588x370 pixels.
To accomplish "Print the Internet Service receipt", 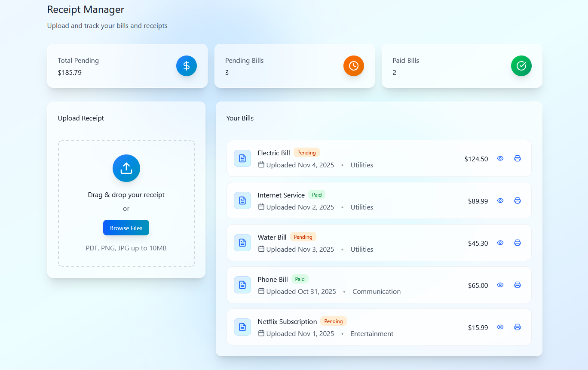I will [518, 200].
